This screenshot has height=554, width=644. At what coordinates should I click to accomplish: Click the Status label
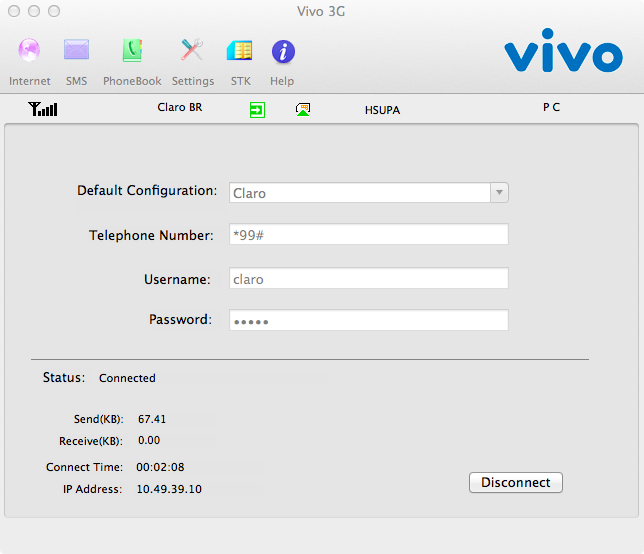pos(64,377)
